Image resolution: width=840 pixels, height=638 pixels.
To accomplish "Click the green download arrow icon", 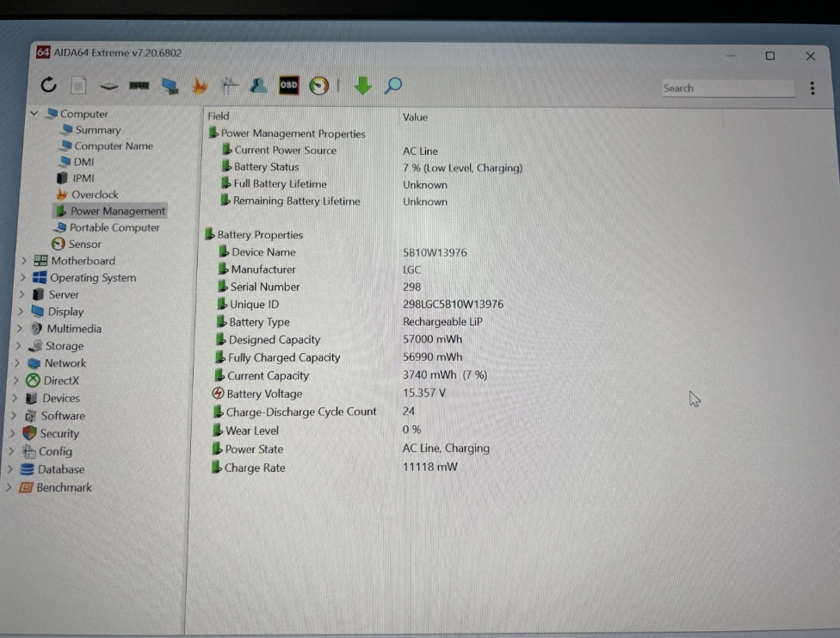I will tap(362, 84).
